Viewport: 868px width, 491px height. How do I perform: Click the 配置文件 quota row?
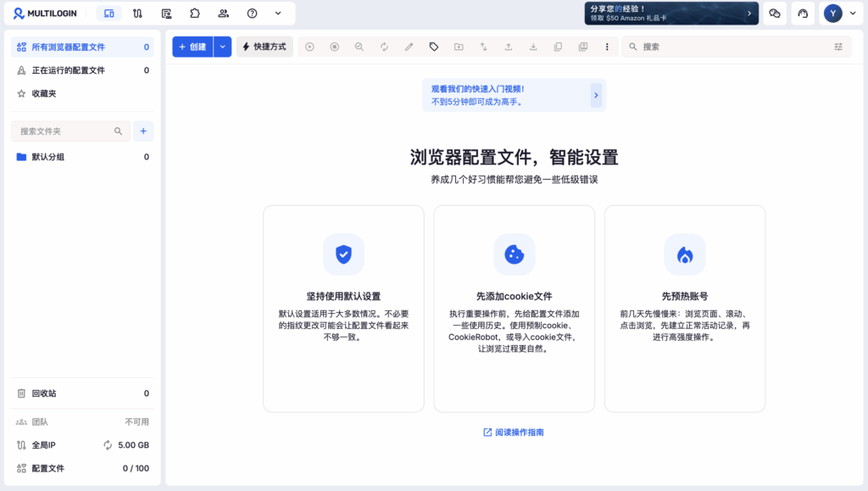tap(82, 468)
